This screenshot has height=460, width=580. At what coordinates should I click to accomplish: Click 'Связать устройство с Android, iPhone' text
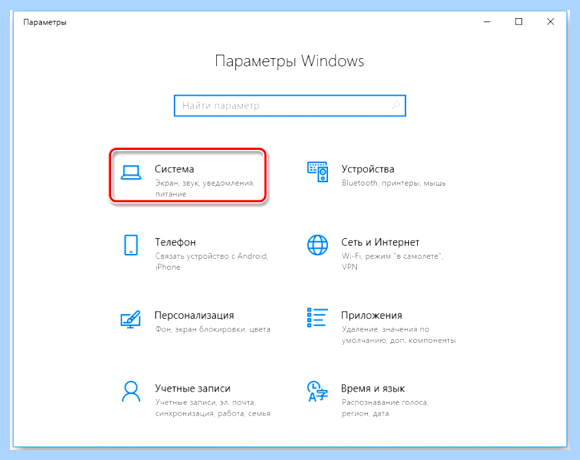(212, 261)
